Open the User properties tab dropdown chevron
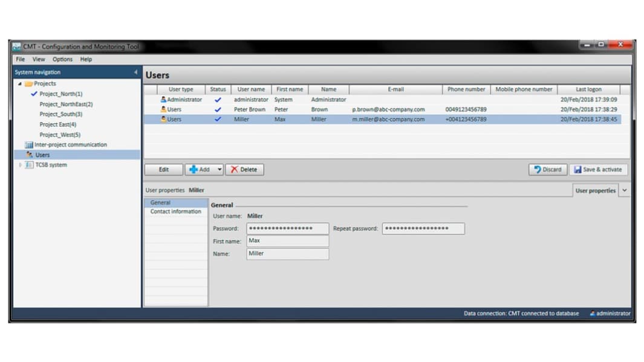This screenshot has width=644, height=362. [x=624, y=190]
